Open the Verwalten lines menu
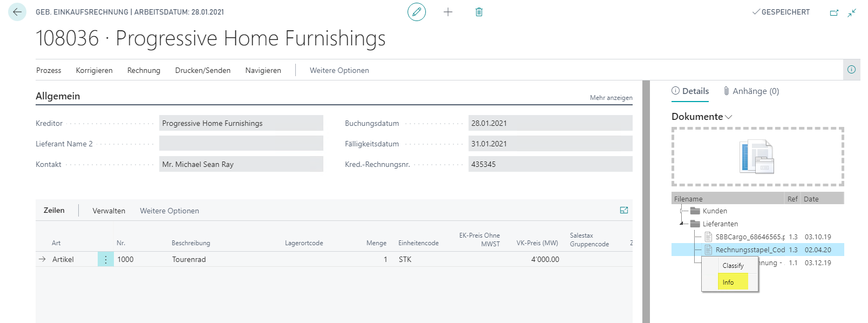Screen dimensions: 868x323 coord(109,211)
